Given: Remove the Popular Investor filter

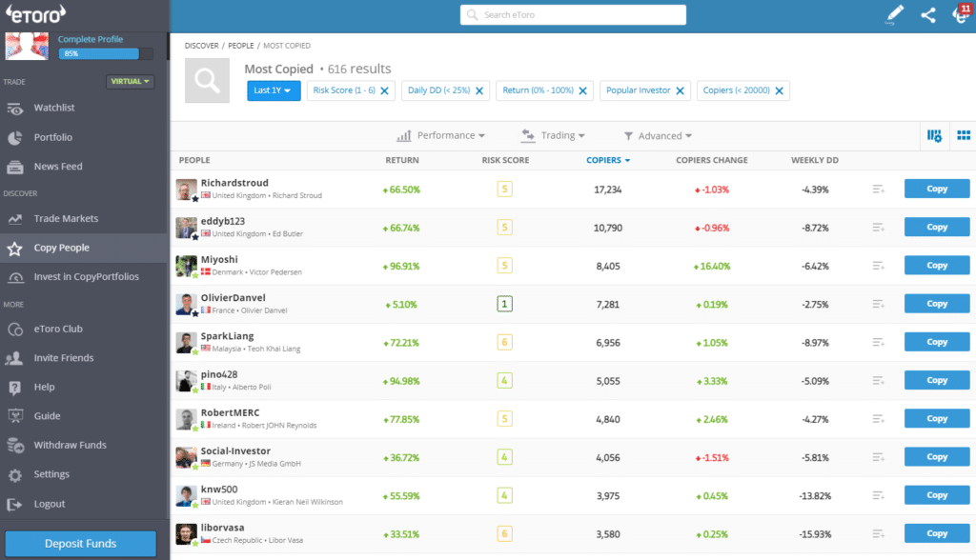Looking at the screenshot, I should (x=680, y=90).
